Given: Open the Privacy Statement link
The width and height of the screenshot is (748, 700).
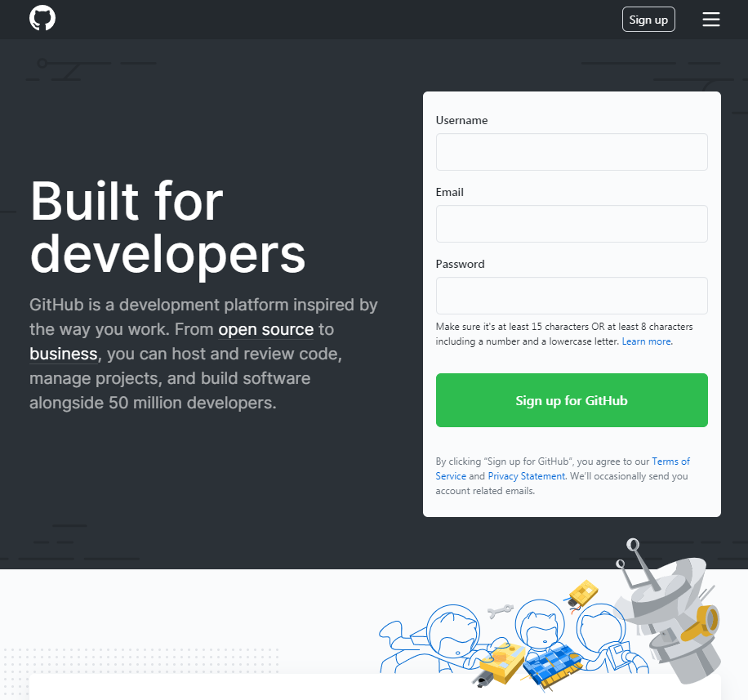Looking at the screenshot, I should (x=526, y=476).
